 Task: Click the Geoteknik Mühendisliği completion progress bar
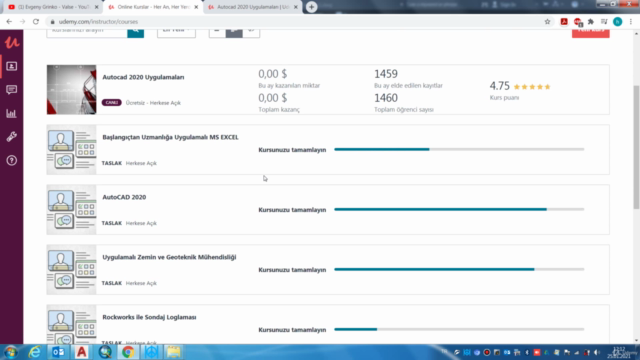click(459, 269)
